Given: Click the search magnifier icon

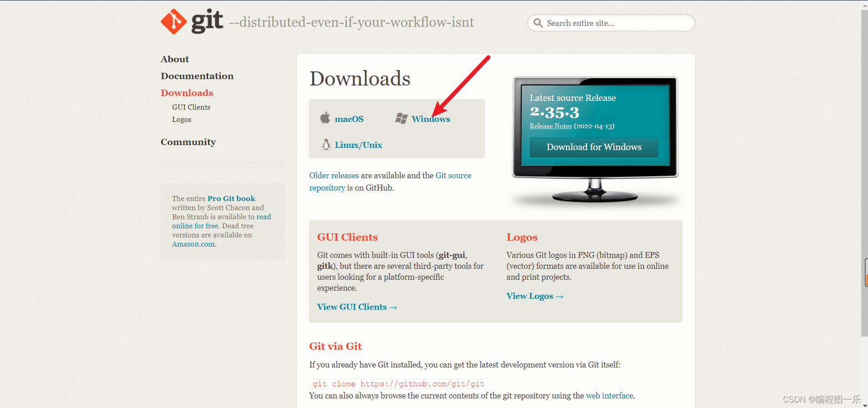Looking at the screenshot, I should click(538, 23).
